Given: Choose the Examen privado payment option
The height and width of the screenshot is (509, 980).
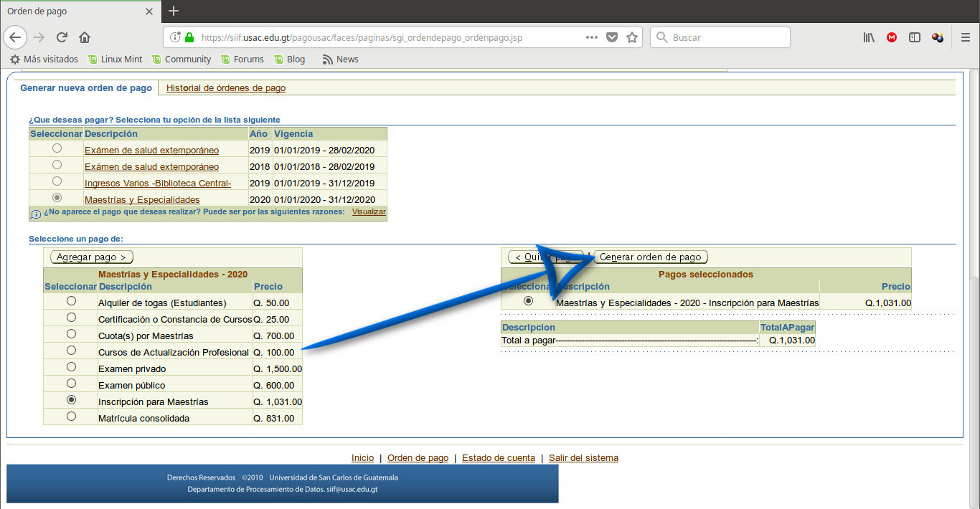Looking at the screenshot, I should tap(71, 367).
